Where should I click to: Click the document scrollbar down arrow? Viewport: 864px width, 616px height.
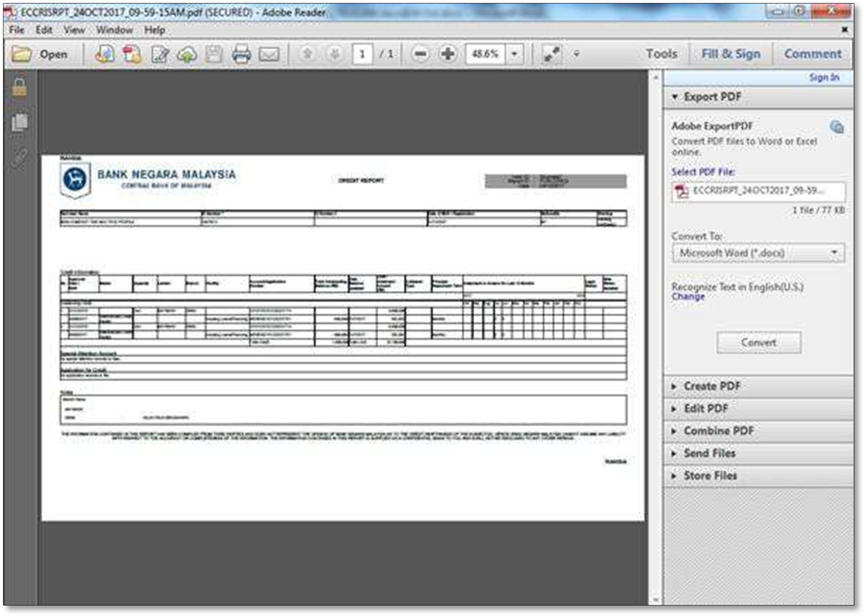[655, 600]
